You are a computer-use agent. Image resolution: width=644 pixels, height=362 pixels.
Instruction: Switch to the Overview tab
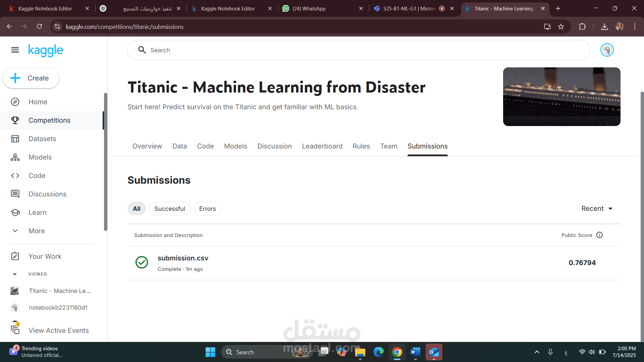147,146
